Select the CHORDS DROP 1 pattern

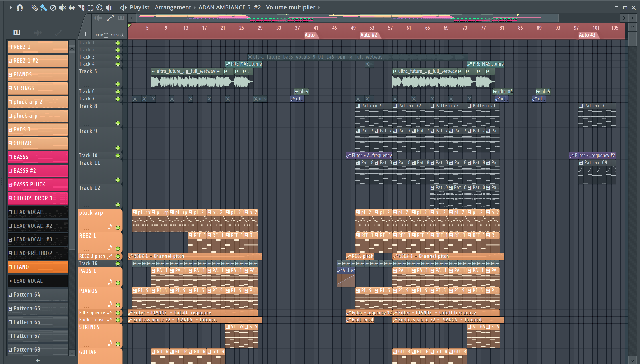[x=38, y=198]
